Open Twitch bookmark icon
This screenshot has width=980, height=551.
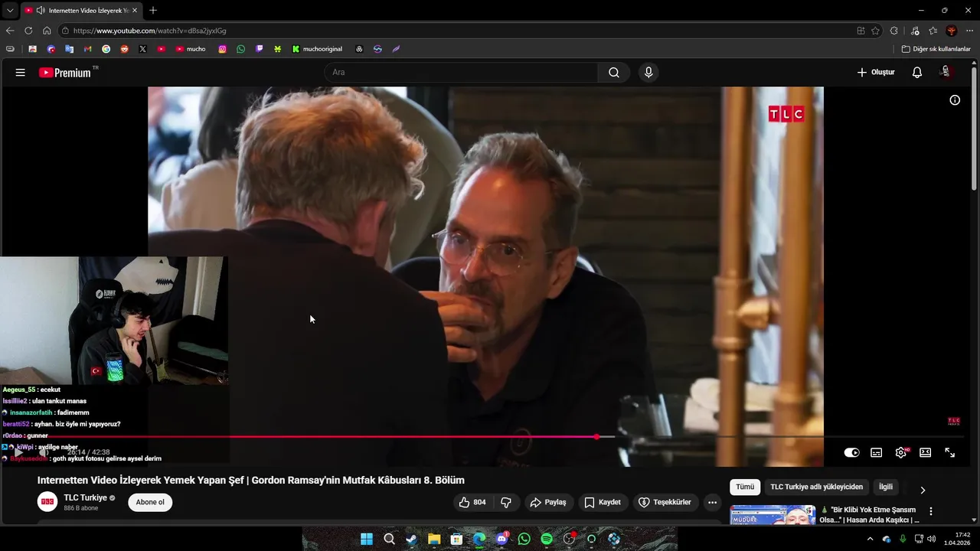click(x=260, y=49)
